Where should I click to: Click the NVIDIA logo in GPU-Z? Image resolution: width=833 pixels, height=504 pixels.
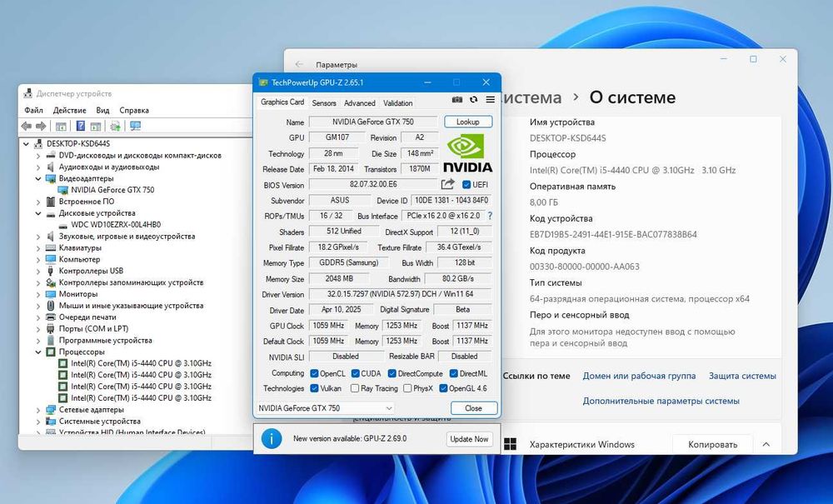coord(467,153)
